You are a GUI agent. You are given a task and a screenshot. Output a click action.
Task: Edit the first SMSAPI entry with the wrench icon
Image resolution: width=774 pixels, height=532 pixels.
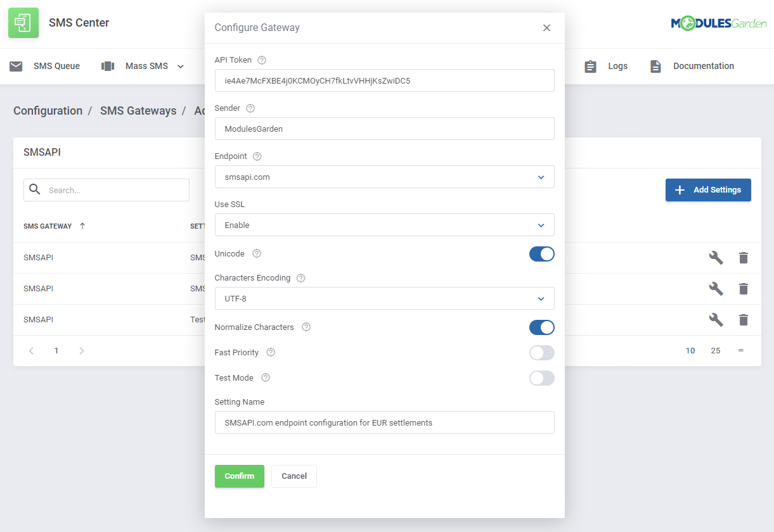pos(716,258)
